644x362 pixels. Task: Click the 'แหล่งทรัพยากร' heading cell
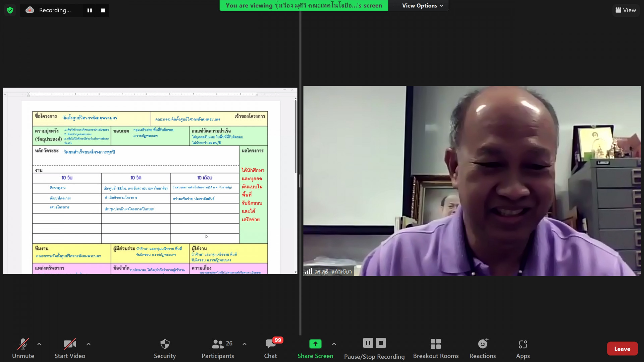pos(50,268)
